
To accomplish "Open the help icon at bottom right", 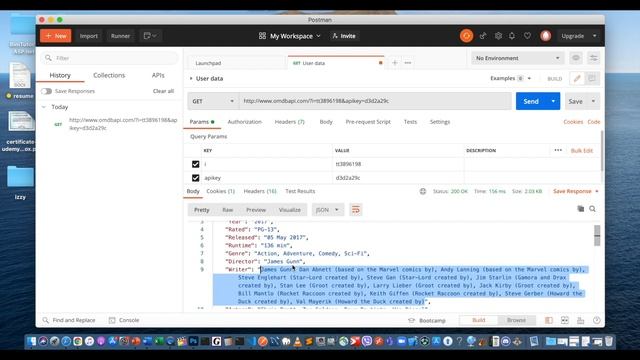I will pos(596,320).
